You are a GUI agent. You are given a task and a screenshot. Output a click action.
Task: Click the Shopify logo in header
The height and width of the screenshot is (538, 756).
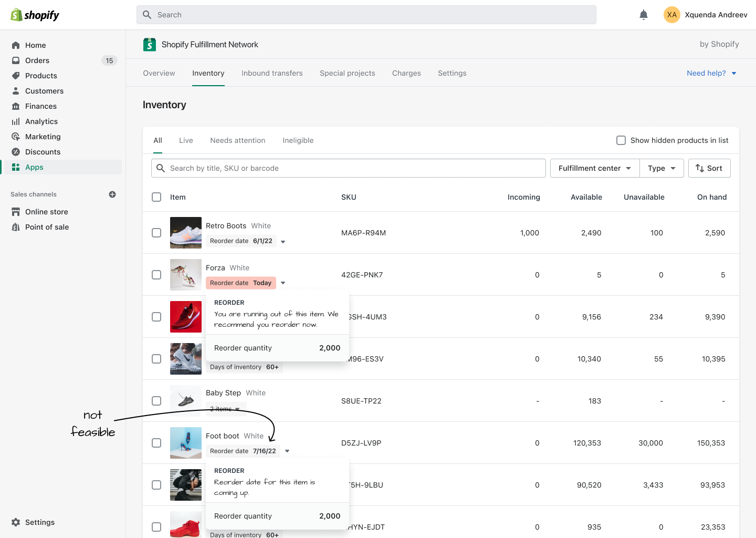(x=35, y=15)
